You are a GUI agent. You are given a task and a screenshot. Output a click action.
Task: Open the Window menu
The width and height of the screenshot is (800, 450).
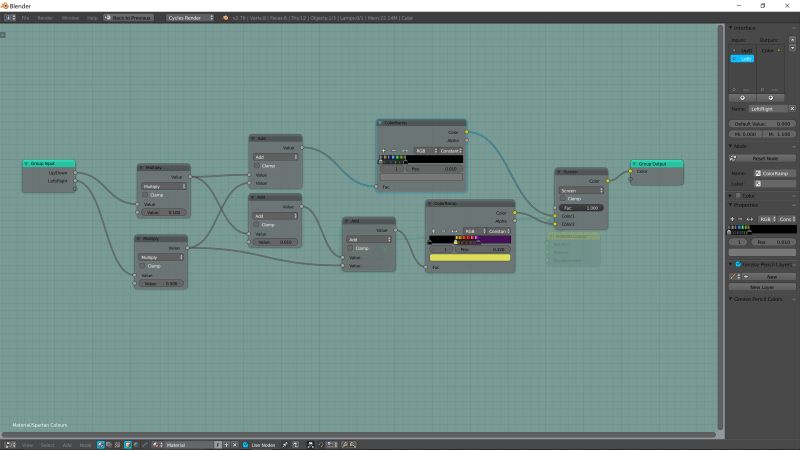click(70, 18)
